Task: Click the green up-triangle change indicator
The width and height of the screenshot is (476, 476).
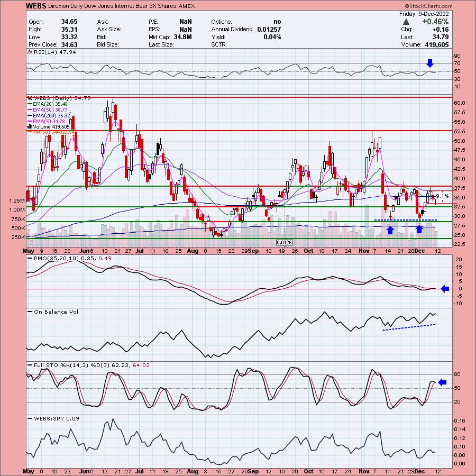Action: [406, 22]
